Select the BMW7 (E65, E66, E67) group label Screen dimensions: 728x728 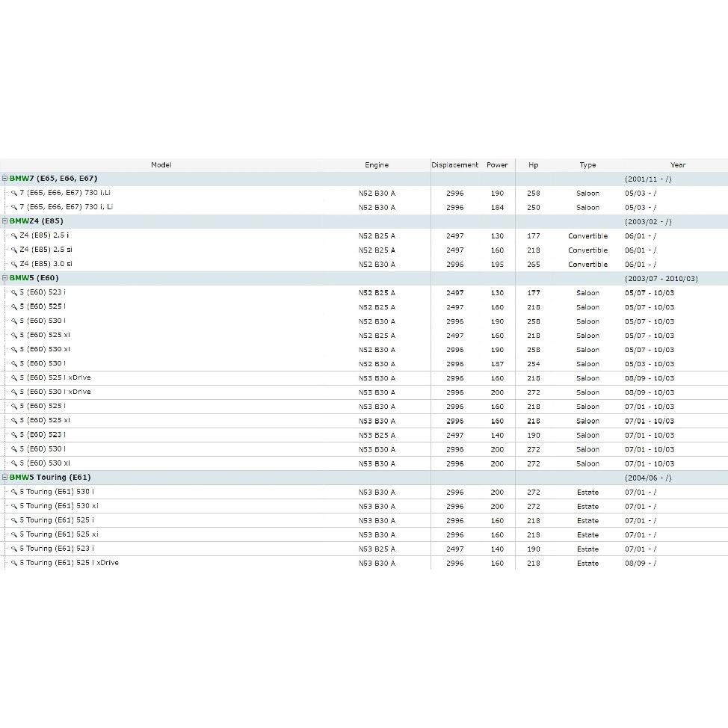tap(53, 179)
